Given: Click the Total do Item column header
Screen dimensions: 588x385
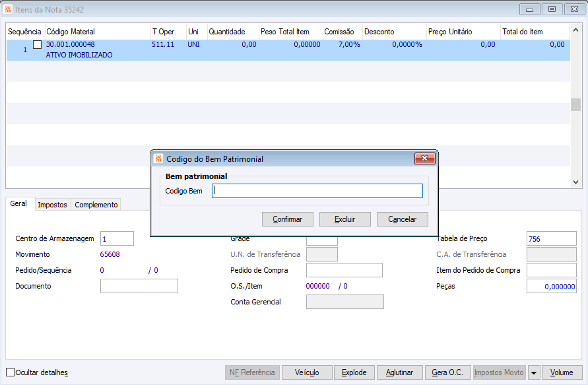Looking at the screenshot, I should (x=535, y=32).
